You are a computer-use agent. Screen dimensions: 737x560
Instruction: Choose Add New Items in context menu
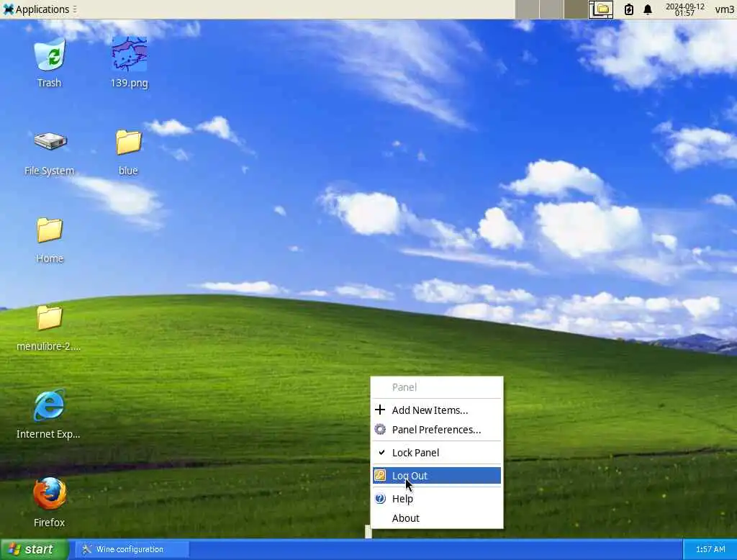click(437, 410)
